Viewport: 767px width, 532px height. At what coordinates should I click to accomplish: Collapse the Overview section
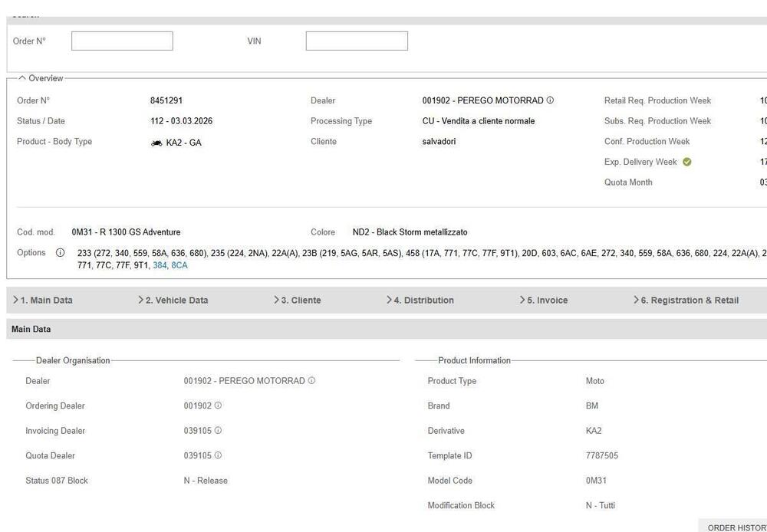[x=22, y=78]
